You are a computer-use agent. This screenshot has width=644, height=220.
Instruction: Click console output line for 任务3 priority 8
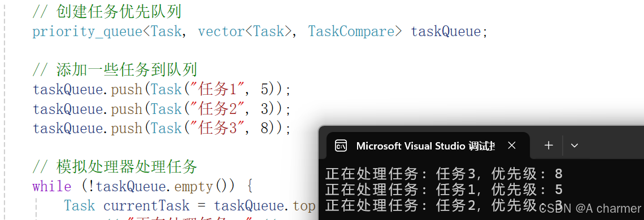[443, 174]
